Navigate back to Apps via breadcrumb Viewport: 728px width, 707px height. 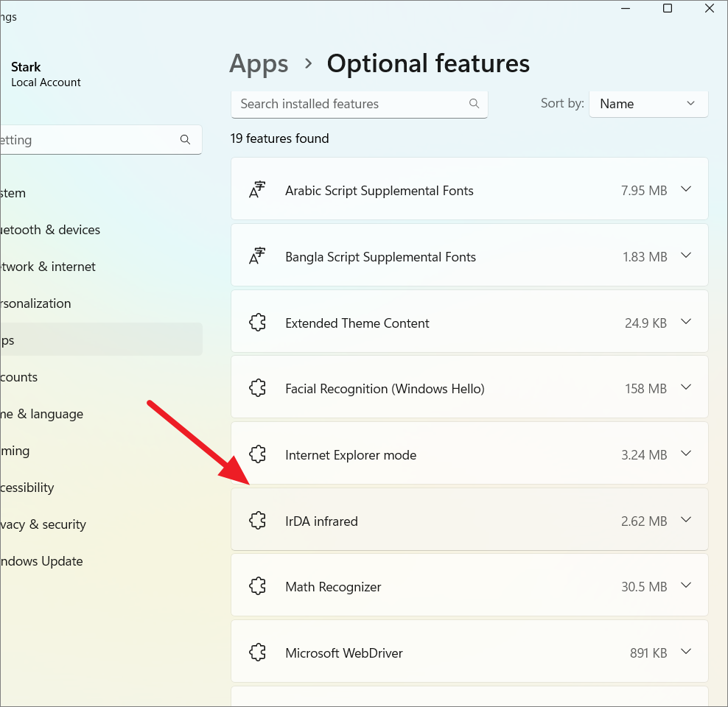coord(259,63)
